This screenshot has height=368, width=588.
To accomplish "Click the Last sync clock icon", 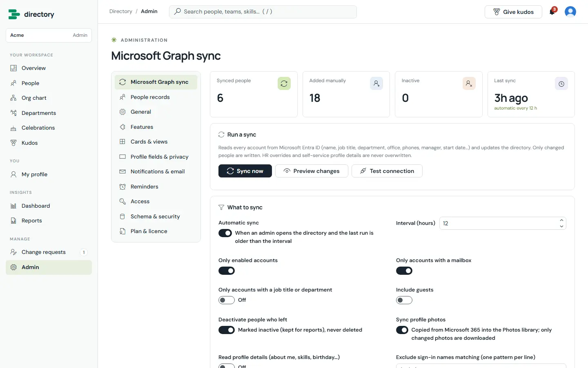I will tap(561, 83).
